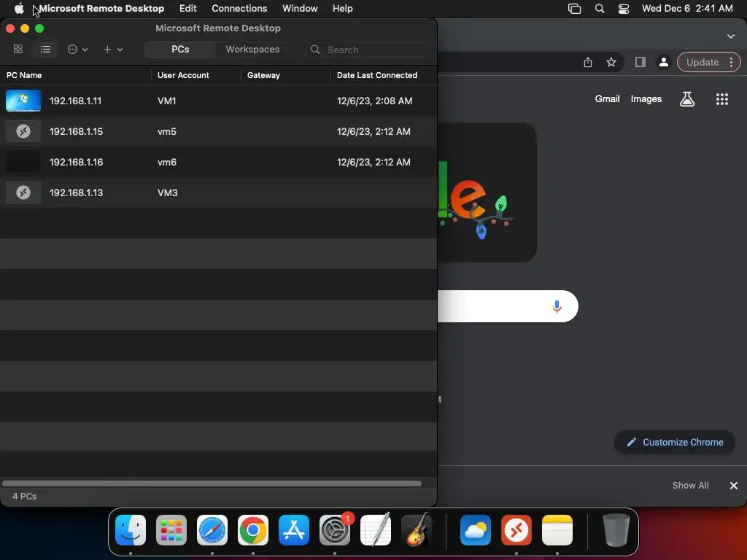Toggle Chrome side panel icon
The image size is (747, 560).
[640, 62]
